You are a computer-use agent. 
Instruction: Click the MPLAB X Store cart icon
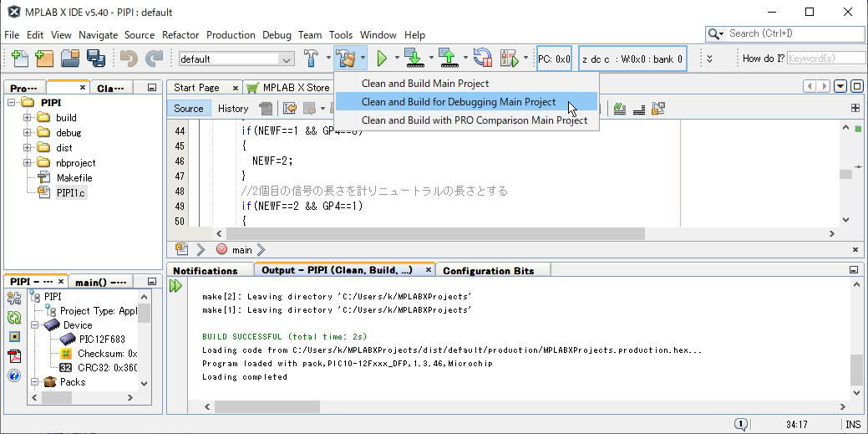pyautogui.click(x=253, y=88)
